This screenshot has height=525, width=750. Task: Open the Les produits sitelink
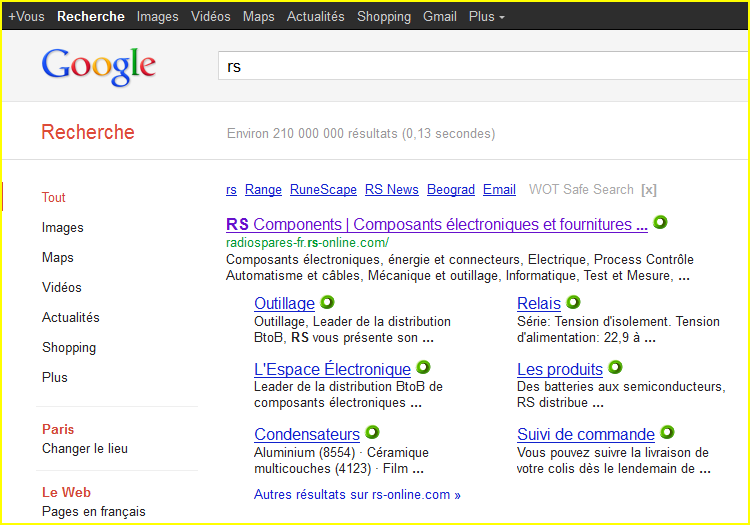click(560, 369)
